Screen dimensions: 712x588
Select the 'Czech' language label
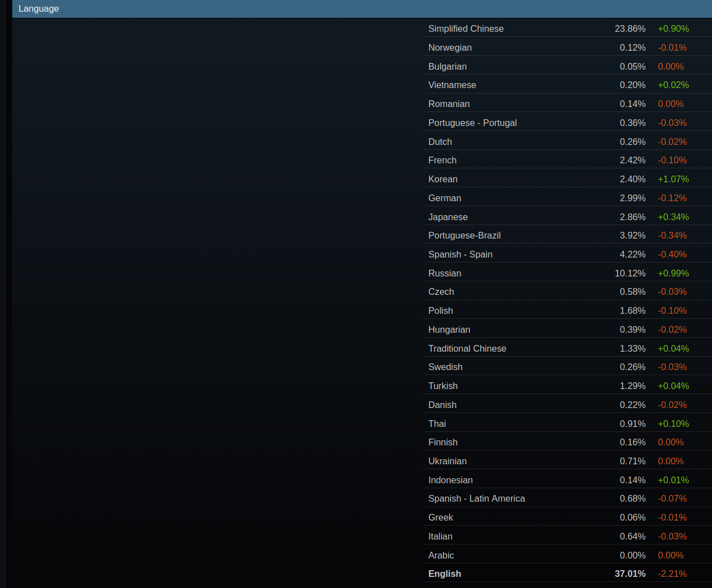point(441,291)
